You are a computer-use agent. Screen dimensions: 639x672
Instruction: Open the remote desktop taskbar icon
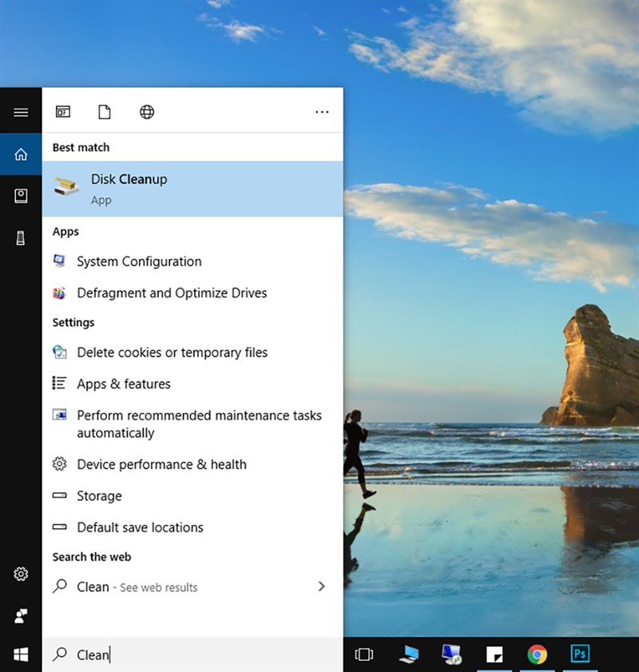[451, 654]
